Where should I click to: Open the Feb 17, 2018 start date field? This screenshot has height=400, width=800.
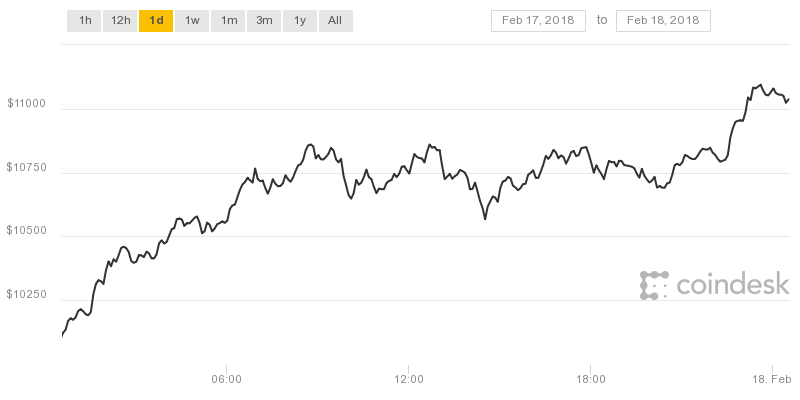click(x=538, y=21)
